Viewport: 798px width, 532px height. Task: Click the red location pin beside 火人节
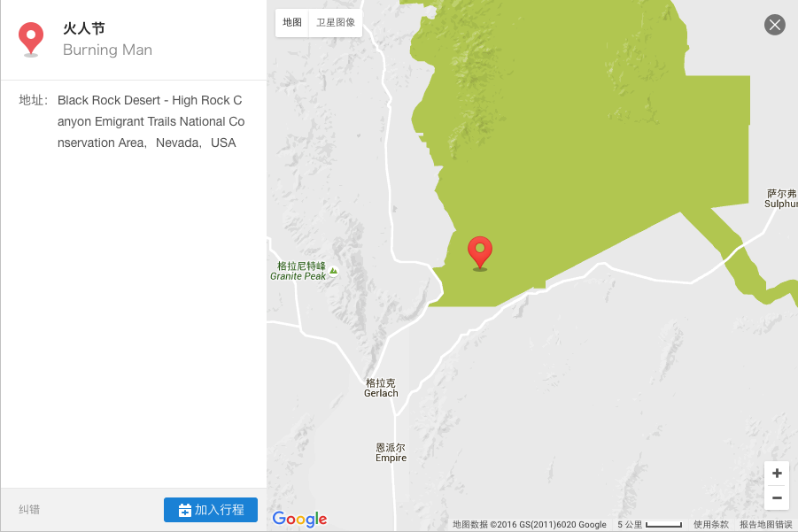tap(31, 39)
